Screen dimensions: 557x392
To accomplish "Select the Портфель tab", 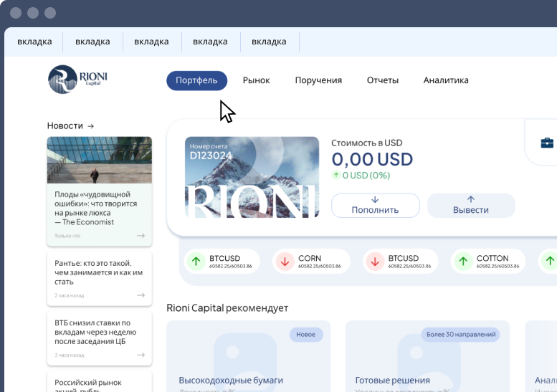I will point(197,80).
